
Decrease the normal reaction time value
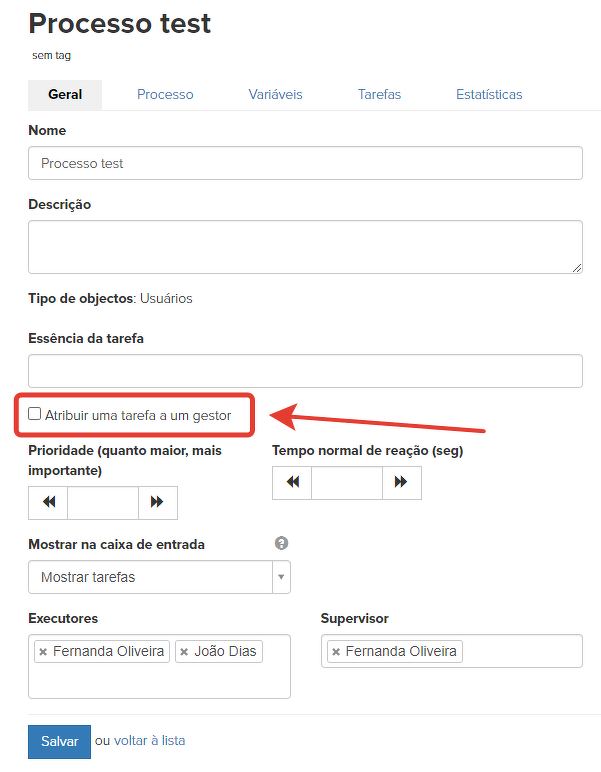tap(292, 482)
